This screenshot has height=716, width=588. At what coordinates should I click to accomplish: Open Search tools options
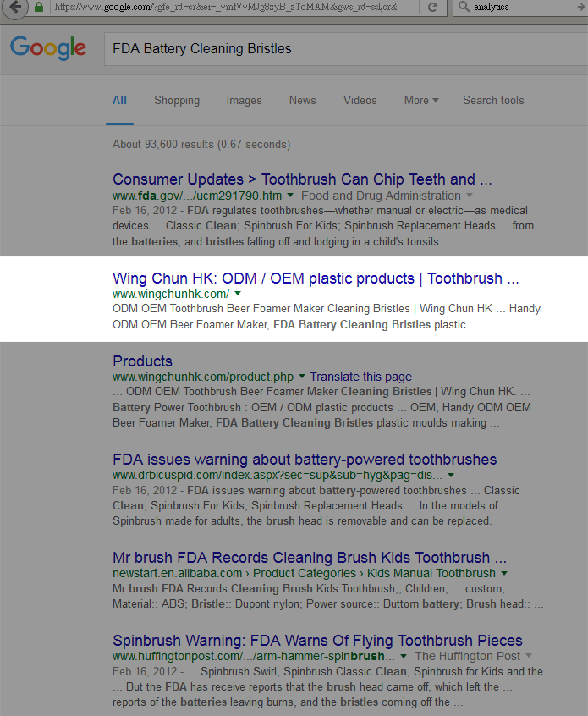click(x=493, y=101)
